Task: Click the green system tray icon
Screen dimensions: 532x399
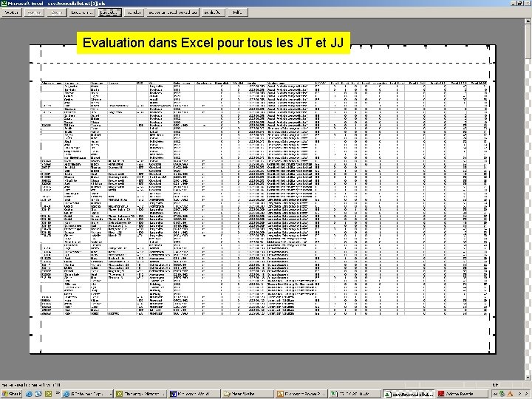Action: [x=502, y=394]
